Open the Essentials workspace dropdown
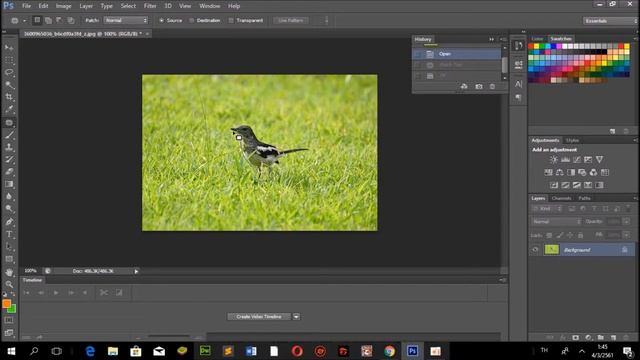The image size is (640, 360). click(610, 20)
